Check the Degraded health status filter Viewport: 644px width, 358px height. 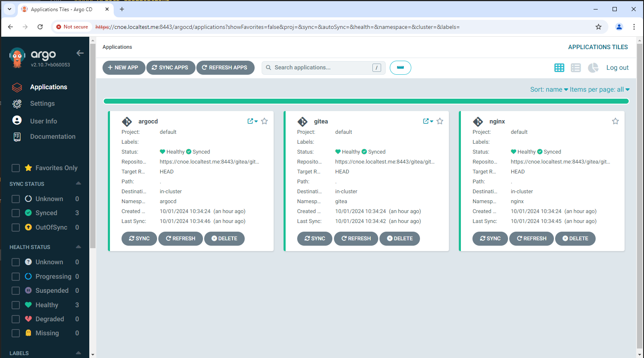pyautogui.click(x=16, y=319)
